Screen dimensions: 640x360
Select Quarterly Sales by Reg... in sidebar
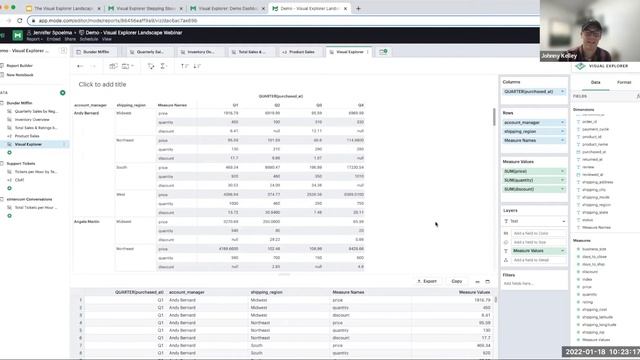(x=36, y=111)
